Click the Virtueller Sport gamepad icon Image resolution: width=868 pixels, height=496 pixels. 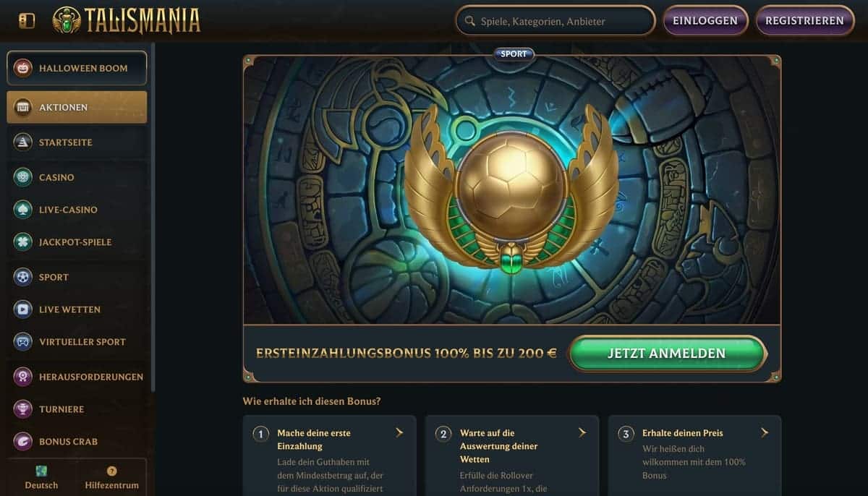click(x=23, y=342)
